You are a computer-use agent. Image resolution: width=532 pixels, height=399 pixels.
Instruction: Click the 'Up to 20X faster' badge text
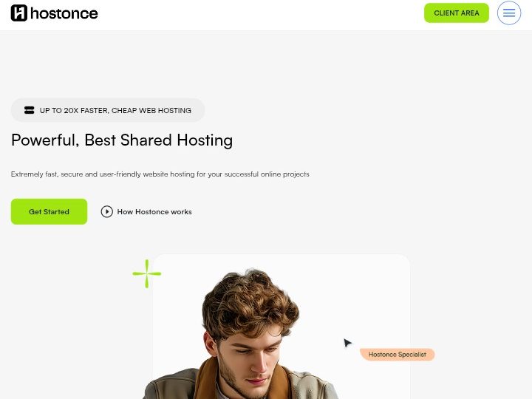[x=115, y=110]
